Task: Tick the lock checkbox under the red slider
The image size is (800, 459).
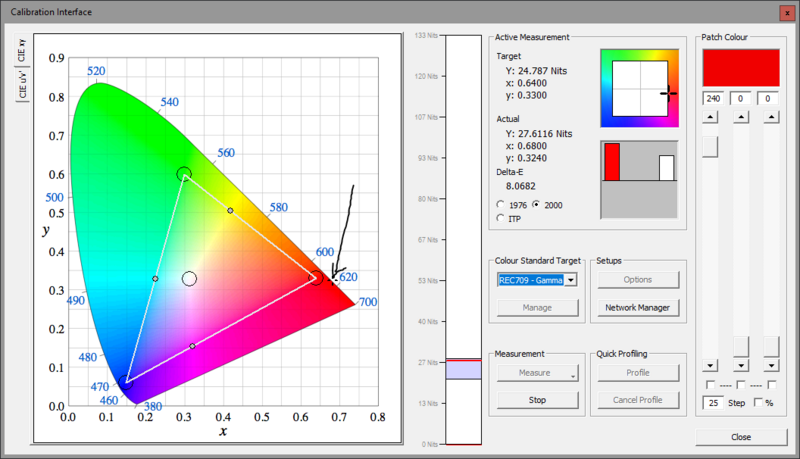Action: (710, 385)
